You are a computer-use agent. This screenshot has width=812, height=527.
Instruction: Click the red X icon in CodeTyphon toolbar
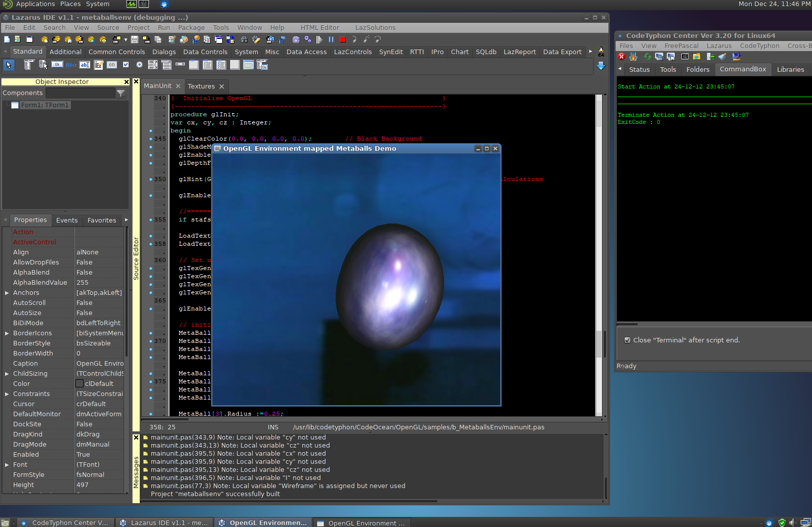(622, 57)
